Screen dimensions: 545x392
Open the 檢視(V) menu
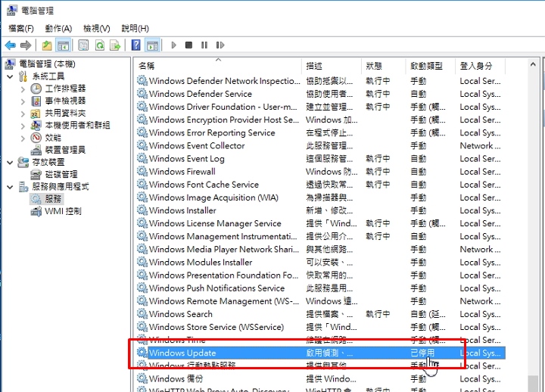97,29
